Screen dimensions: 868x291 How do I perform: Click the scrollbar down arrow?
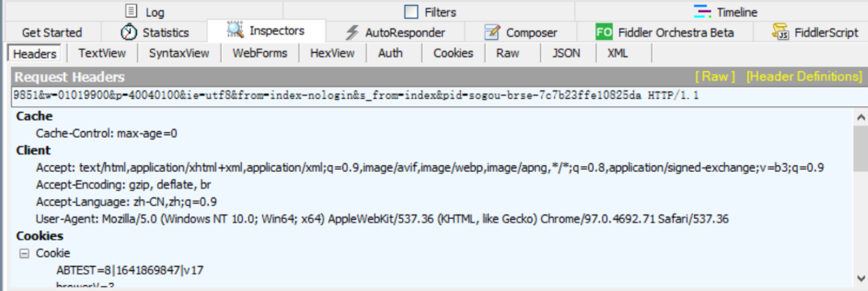tap(860, 278)
